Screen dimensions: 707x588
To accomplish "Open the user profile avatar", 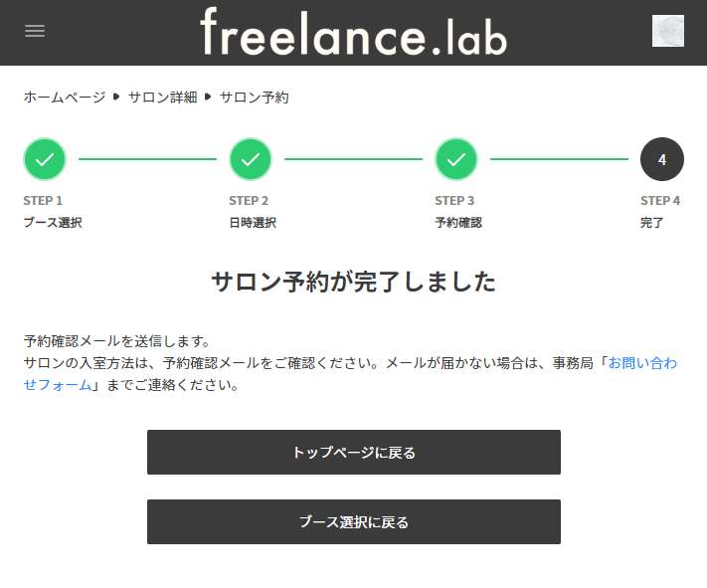I will pos(667,31).
